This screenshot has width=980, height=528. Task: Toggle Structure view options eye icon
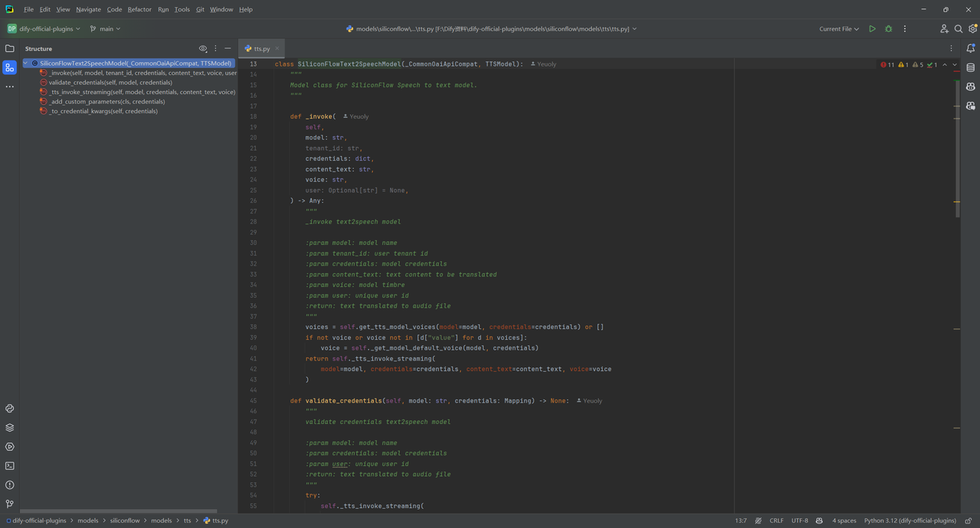[x=203, y=48]
